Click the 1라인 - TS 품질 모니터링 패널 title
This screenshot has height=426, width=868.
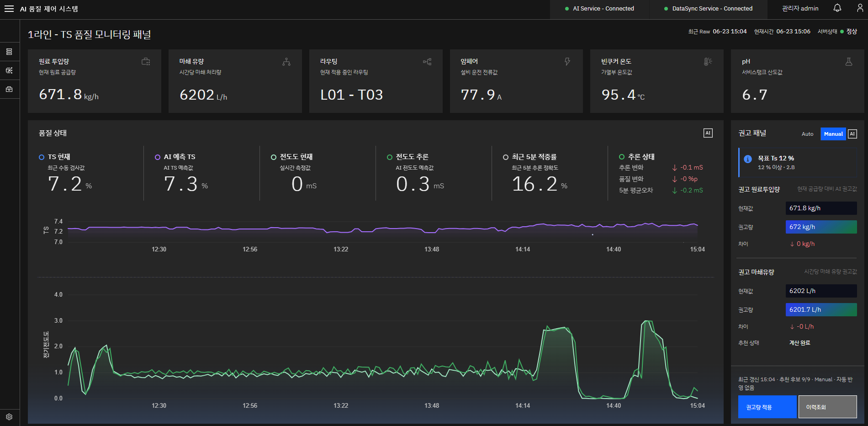pos(89,35)
